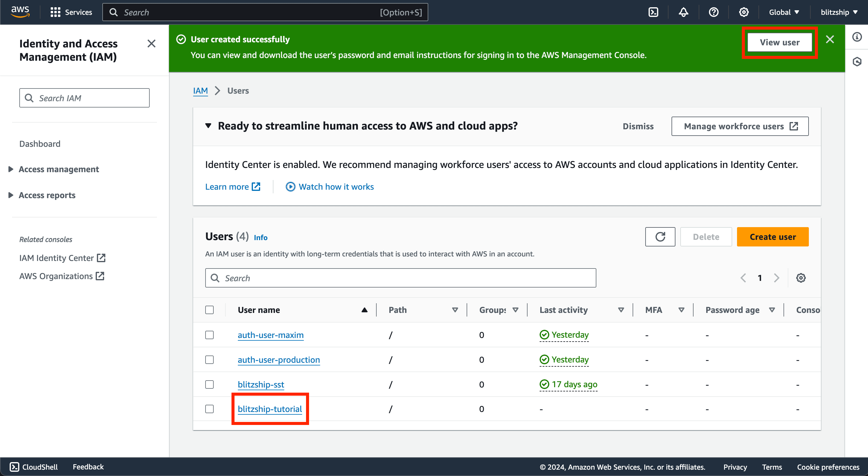868x476 pixels.
Task: Click the Search IAM input field
Action: [x=84, y=98]
